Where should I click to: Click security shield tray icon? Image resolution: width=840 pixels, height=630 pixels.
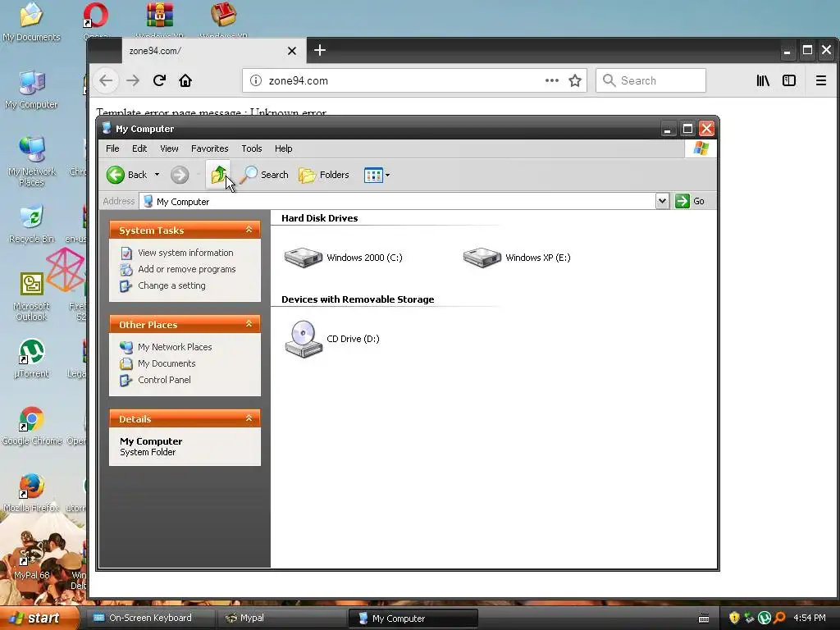point(734,619)
